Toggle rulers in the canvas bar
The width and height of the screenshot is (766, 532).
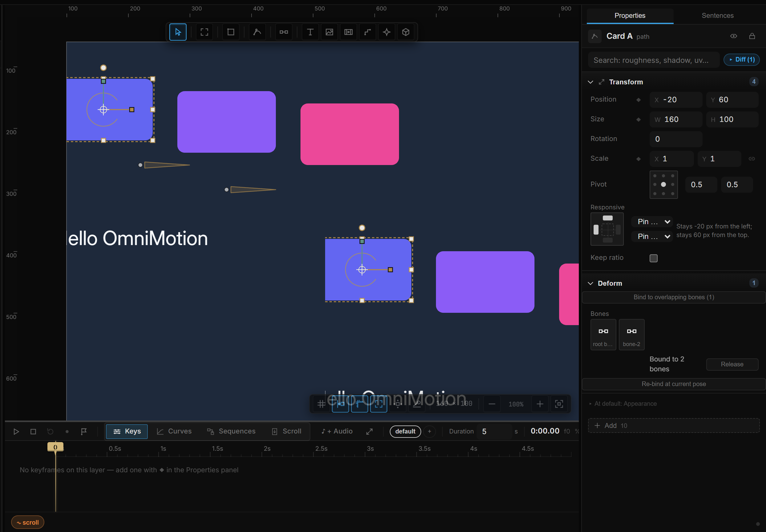[359, 404]
